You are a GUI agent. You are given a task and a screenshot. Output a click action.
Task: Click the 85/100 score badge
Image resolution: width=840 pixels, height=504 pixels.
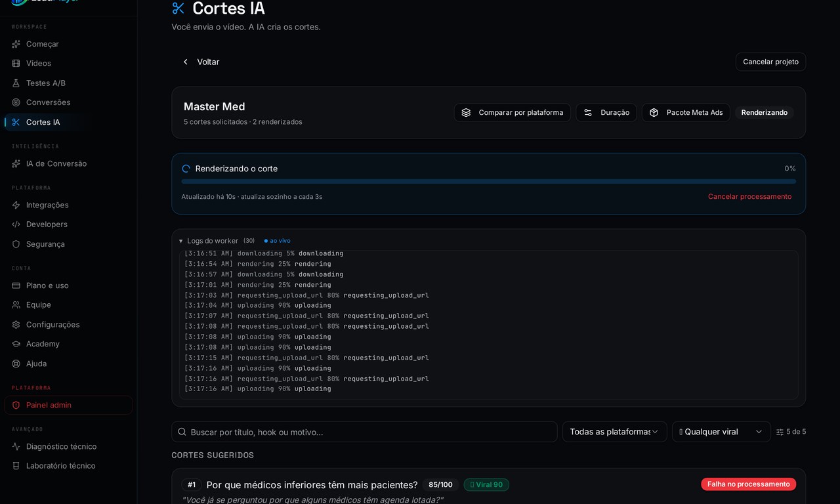pyautogui.click(x=440, y=484)
